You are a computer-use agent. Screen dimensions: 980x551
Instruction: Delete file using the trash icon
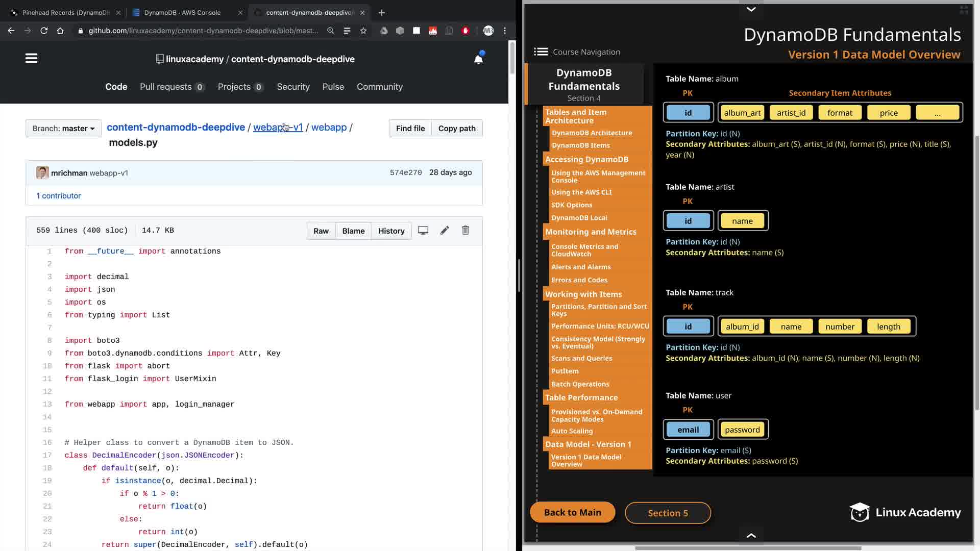pos(465,231)
